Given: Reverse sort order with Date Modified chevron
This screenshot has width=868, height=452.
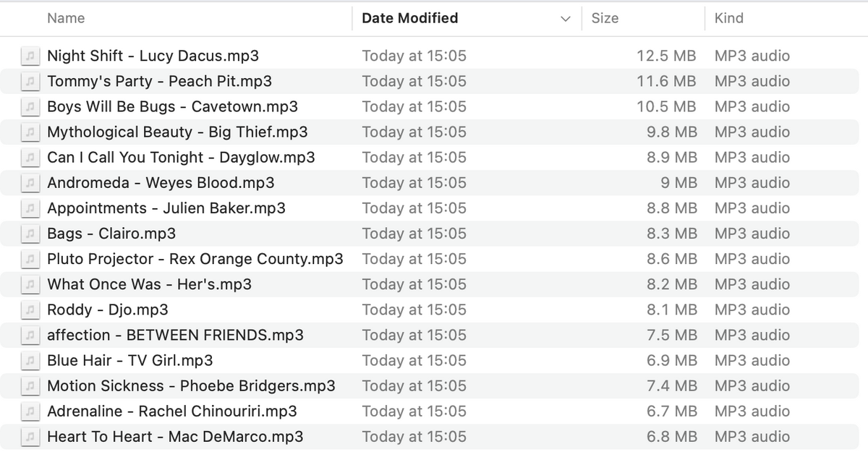Looking at the screenshot, I should pos(566,19).
